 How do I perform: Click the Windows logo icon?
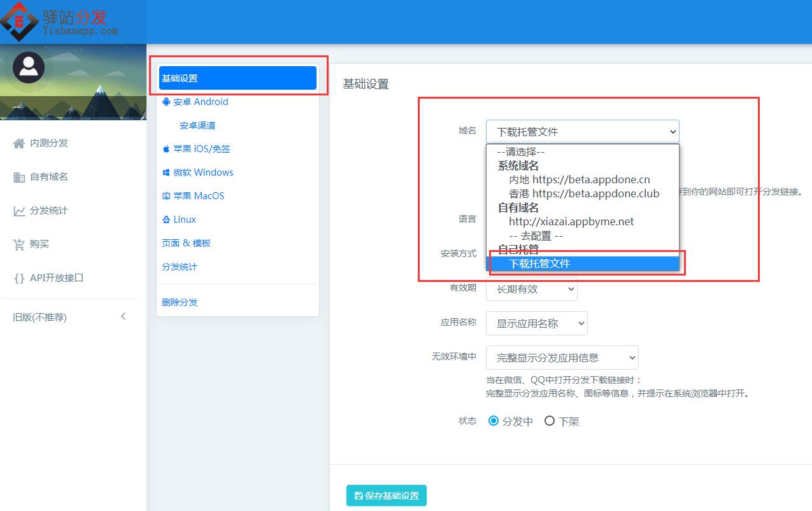[166, 172]
